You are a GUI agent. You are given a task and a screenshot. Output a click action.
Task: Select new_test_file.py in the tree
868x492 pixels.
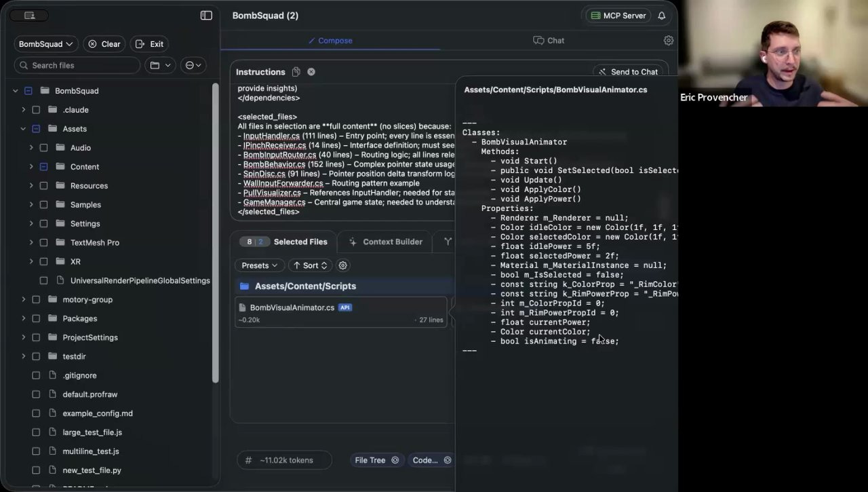point(92,471)
